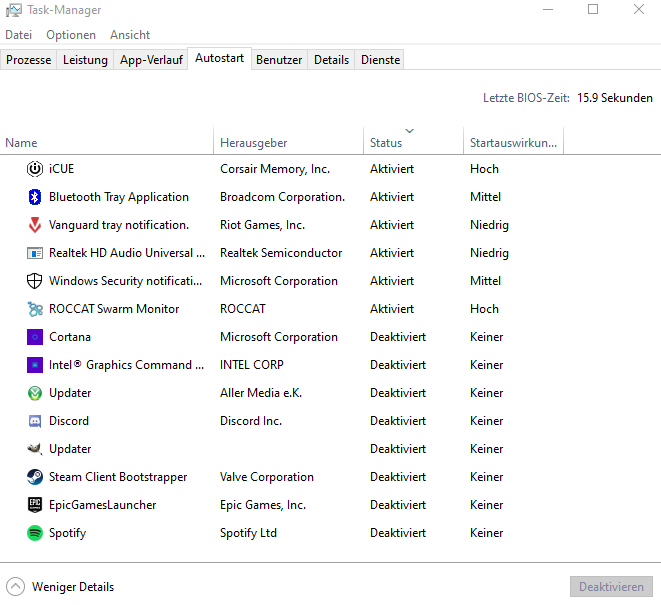The height and width of the screenshot is (605, 661).
Task: Select Realtek HD Audio Universal entry
Action: [127, 253]
